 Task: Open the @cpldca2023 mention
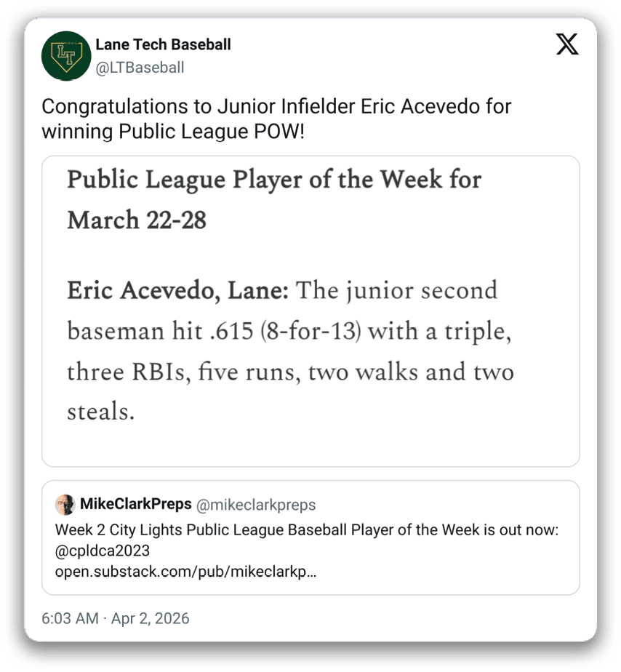(x=103, y=551)
